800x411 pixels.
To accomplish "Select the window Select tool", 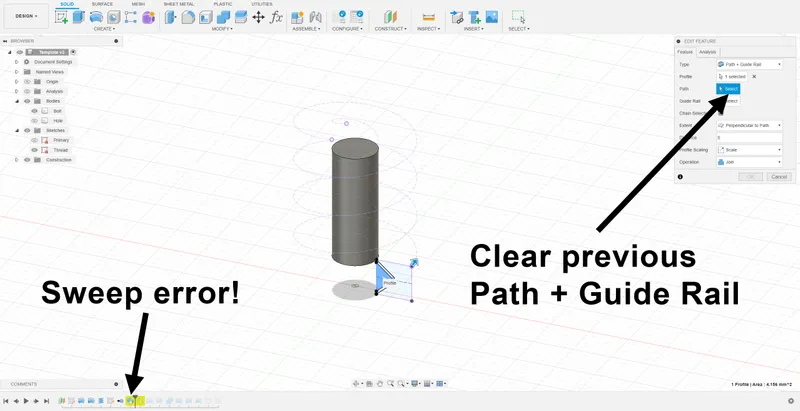I will (518, 17).
